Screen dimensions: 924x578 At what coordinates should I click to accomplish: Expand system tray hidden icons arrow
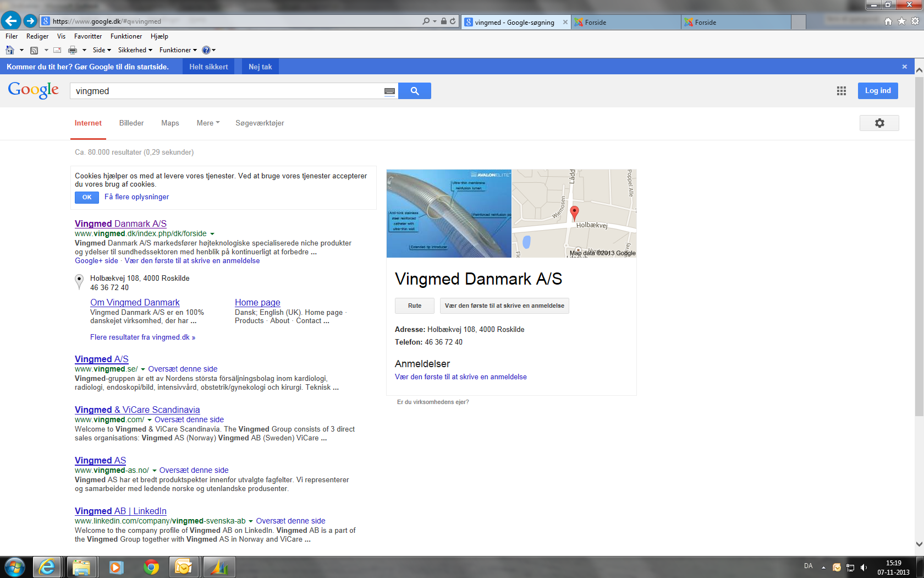[823, 567]
